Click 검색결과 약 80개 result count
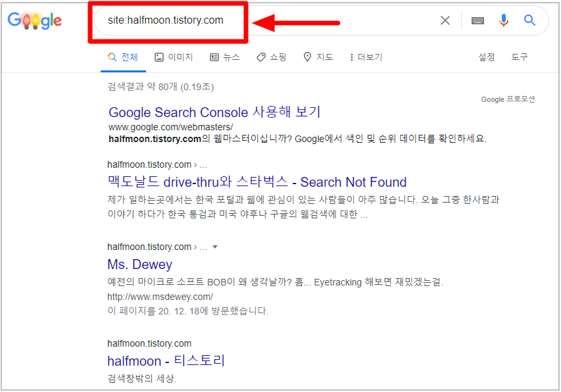561x392 pixels. click(x=160, y=87)
